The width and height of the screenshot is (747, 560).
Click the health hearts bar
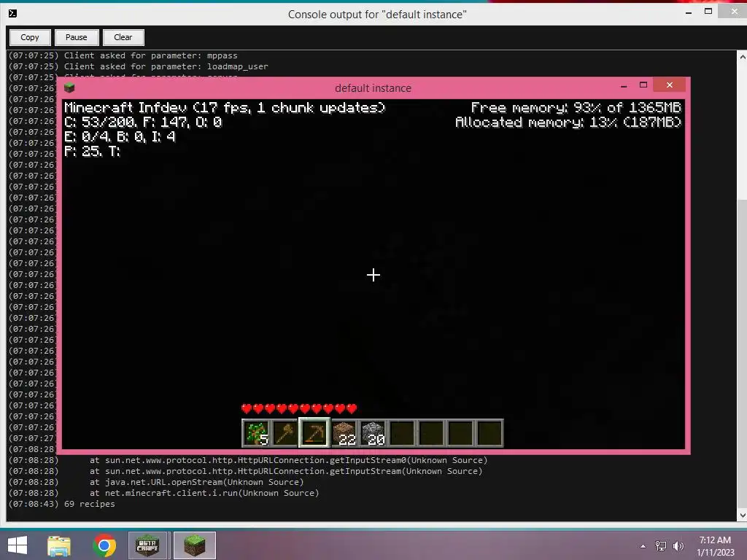point(299,408)
